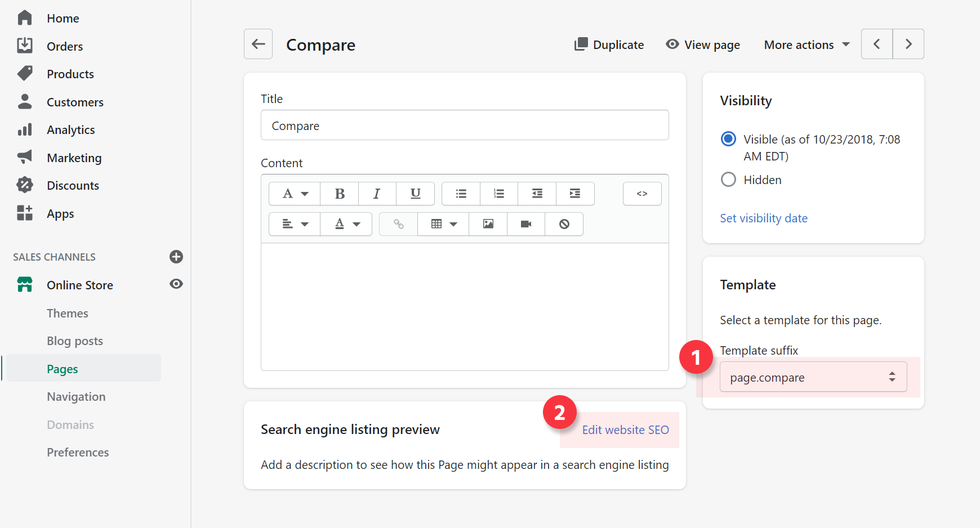Image resolution: width=980 pixels, height=528 pixels.
Task: Select the Visible radio button
Action: 728,138
